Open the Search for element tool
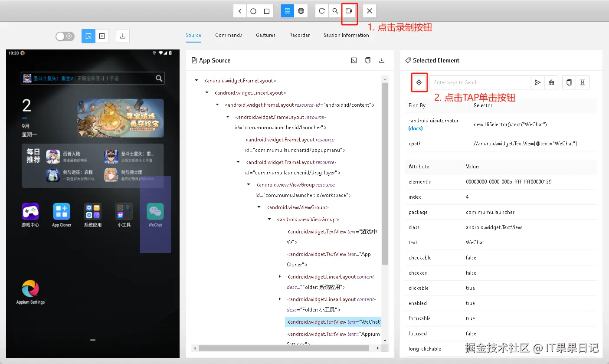The image size is (609, 364). tap(335, 11)
